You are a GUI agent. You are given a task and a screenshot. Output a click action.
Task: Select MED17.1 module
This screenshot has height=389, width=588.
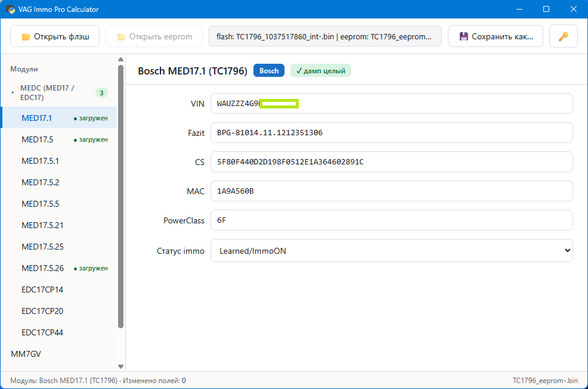point(58,118)
